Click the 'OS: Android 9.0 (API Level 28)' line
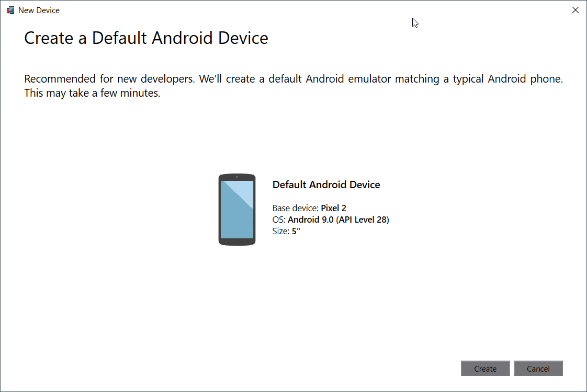Viewport: 587px width, 392px height. 331,220
